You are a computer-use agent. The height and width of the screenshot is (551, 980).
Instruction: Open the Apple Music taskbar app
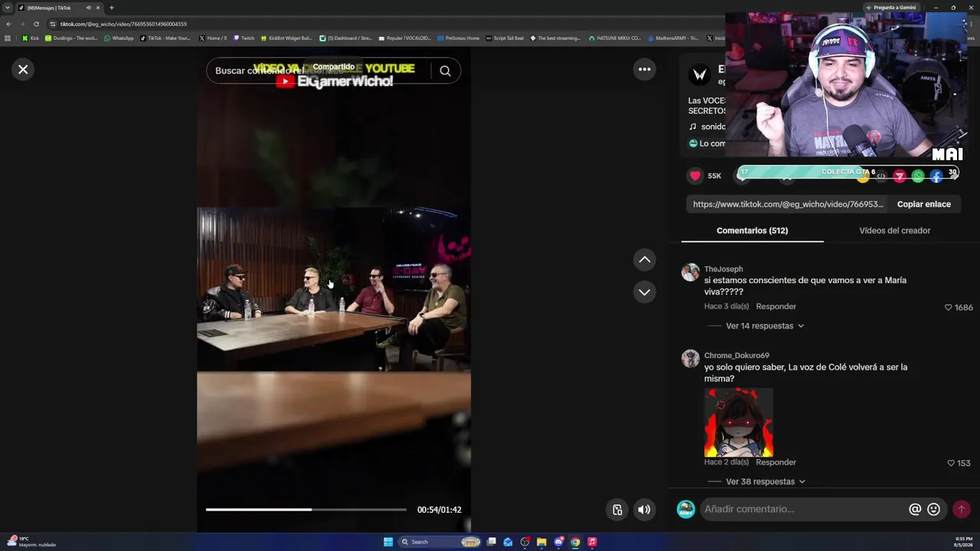pos(592,542)
